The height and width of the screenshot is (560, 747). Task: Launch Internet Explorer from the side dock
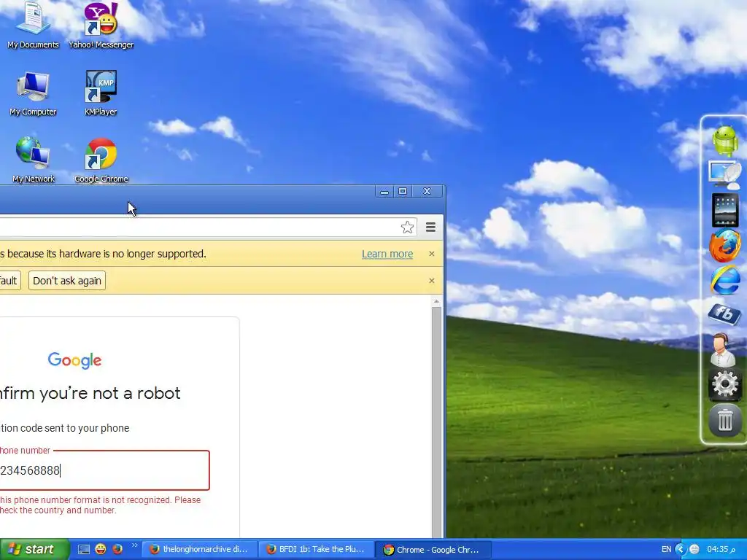click(725, 280)
